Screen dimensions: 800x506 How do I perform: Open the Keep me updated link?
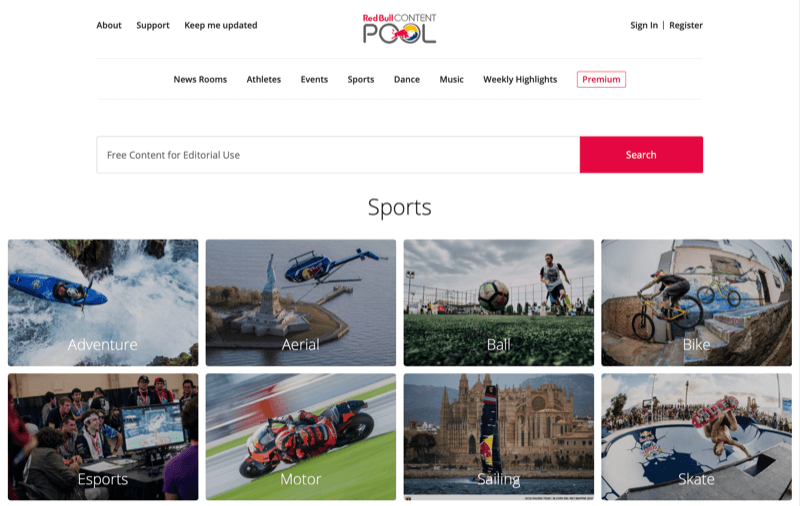point(220,26)
